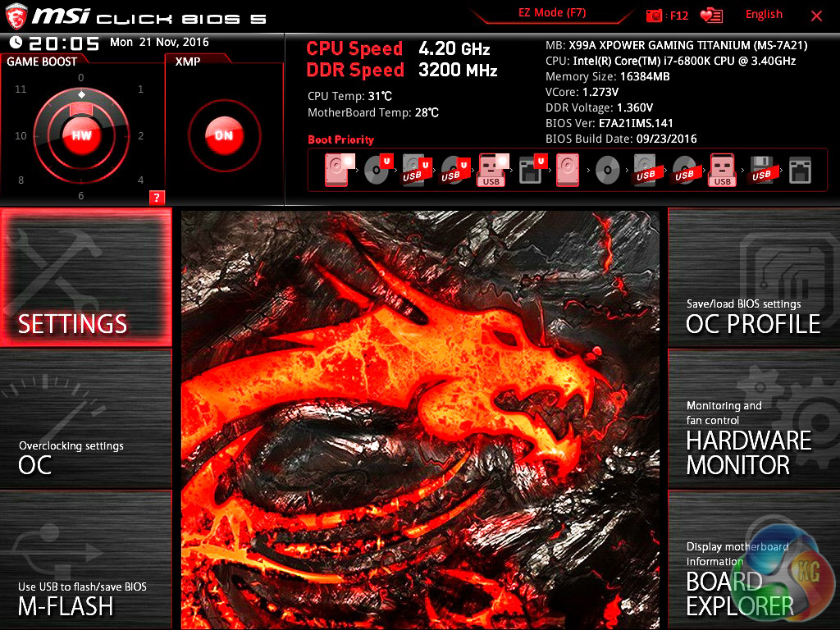840x630 pixels.
Task: Select the UEFI network boot device icon
Action: click(x=532, y=170)
